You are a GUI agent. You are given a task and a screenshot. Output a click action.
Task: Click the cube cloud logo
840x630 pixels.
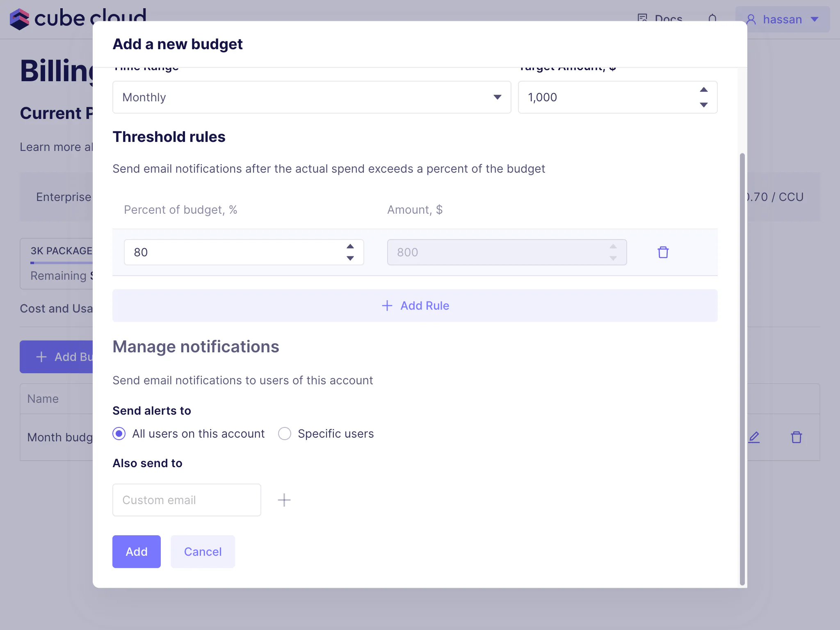(x=78, y=18)
